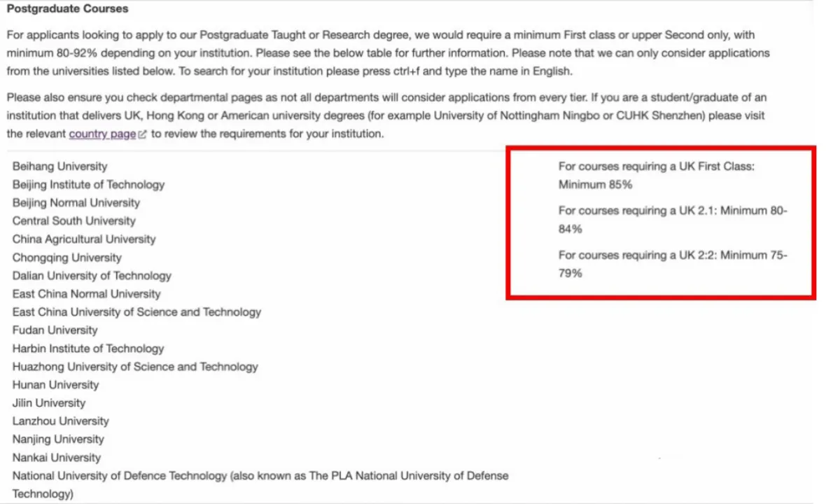Click 'East China Normal University' entry

[x=87, y=294]
